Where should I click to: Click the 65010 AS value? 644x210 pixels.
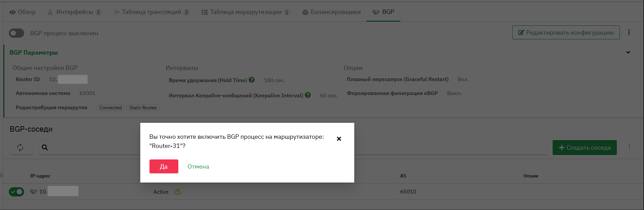[408, 191]
